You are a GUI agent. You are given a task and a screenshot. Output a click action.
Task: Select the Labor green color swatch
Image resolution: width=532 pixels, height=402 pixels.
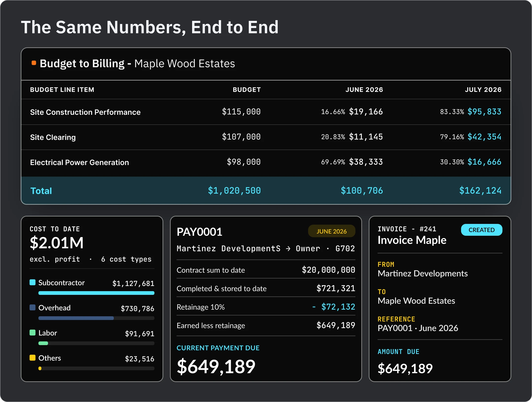point(33,333)
